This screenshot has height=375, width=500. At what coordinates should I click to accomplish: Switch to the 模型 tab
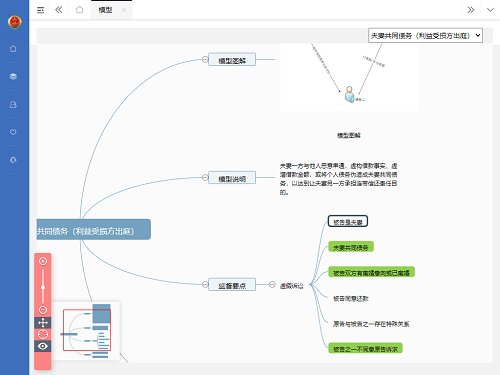tap(105, 10)
